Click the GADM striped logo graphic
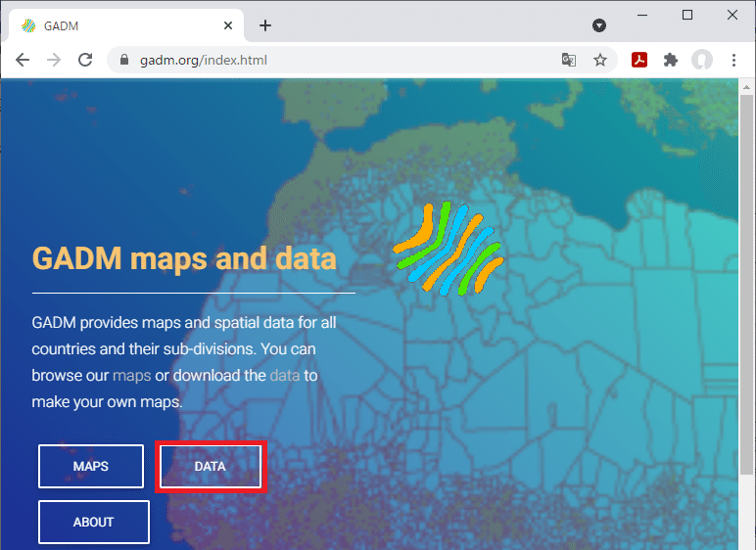The image size is (756, 550). (x=449, y=249)
